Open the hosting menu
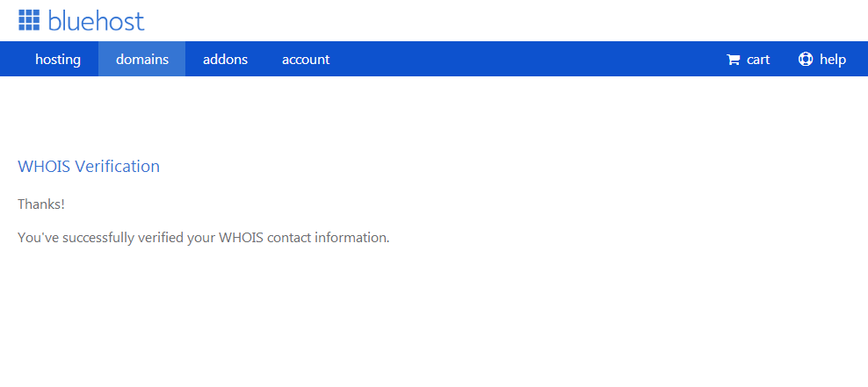The image size is (868, 387). point(58,60)
